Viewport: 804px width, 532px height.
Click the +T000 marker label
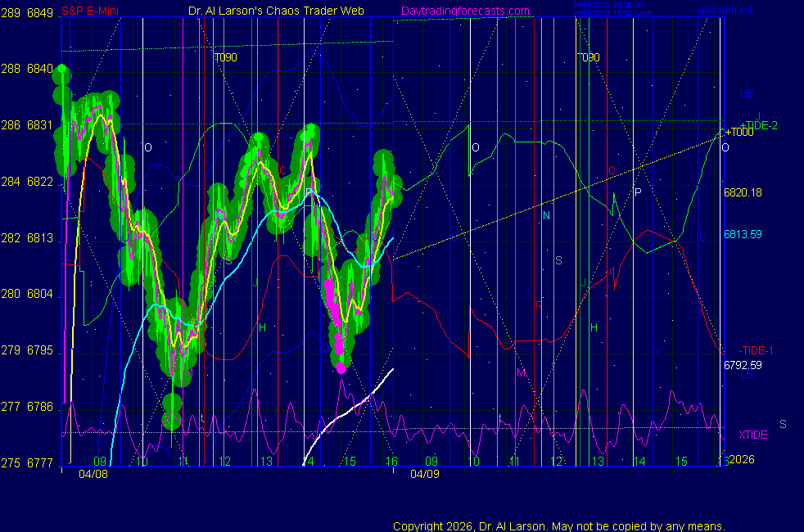739,133
